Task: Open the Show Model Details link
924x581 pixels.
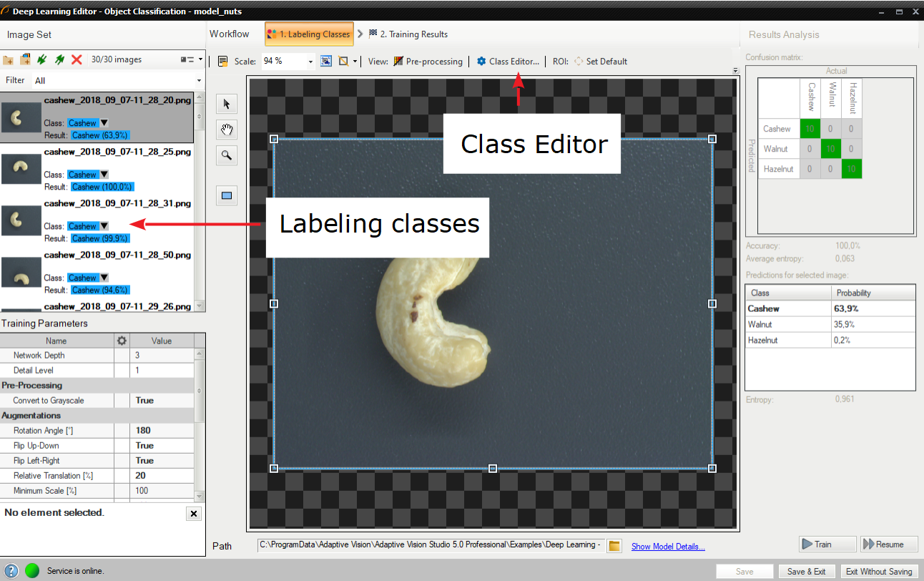Action: [x=668, y=547]
